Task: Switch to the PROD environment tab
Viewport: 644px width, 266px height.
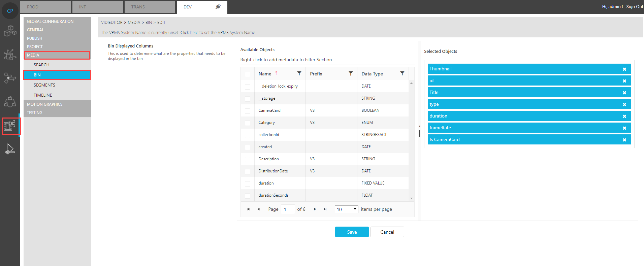Action: [45, 7]
